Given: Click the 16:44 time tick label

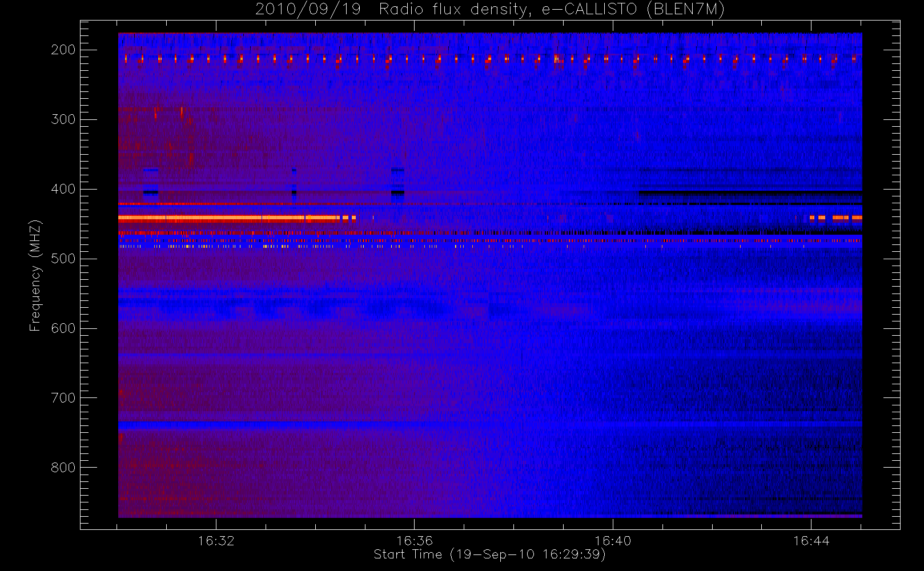Looking at the screenshot, I should coord(811,541).
